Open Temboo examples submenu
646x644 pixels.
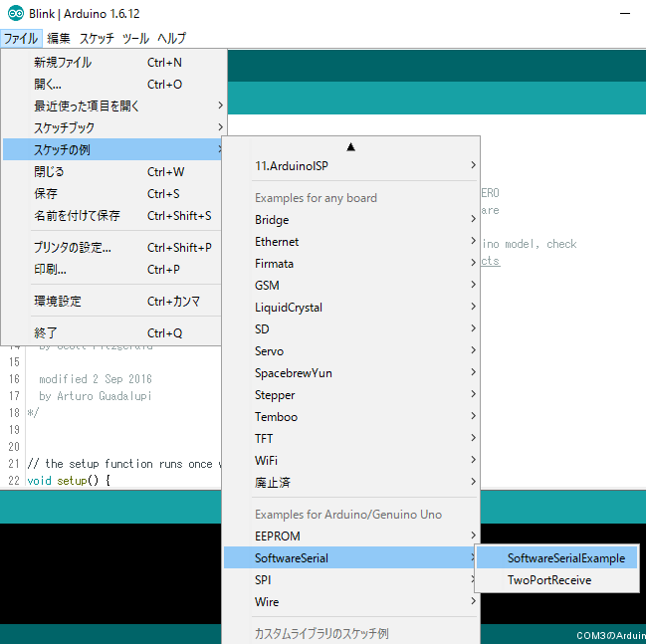tap(351, 417)
